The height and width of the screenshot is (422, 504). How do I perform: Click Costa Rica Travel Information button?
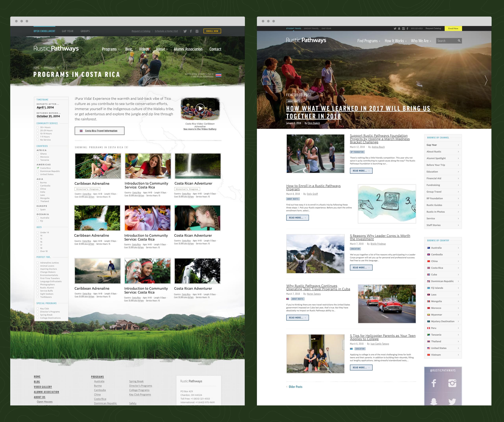point(99,131)
